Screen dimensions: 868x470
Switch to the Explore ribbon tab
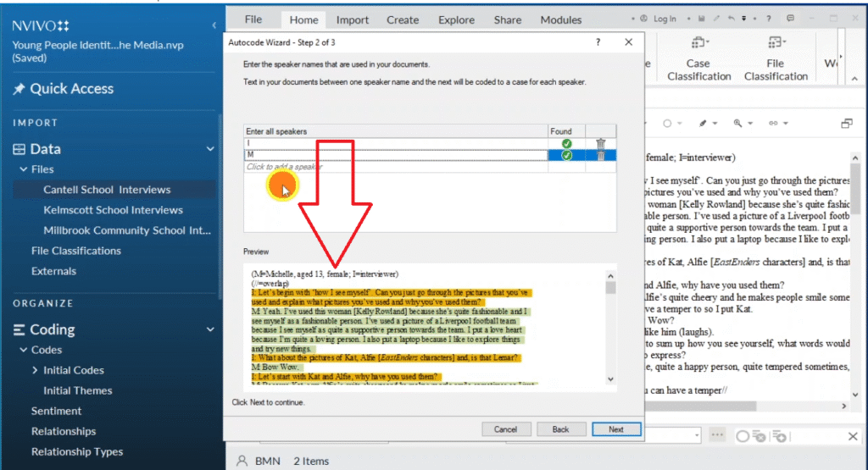coord(456,19)
